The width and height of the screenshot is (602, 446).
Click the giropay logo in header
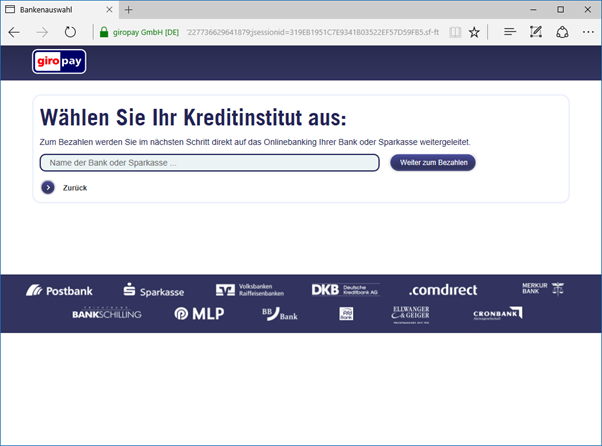tap(59, 61)
